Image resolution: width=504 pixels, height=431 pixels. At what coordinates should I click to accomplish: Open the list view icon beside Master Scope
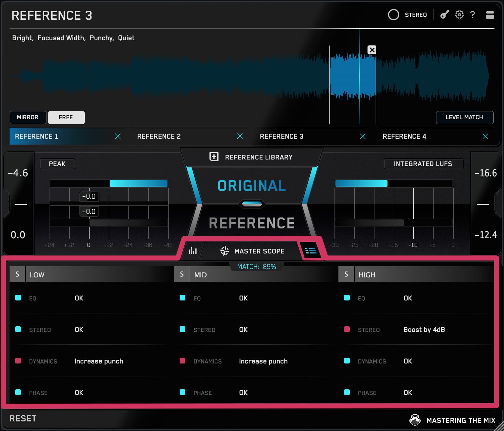point(311,251)
